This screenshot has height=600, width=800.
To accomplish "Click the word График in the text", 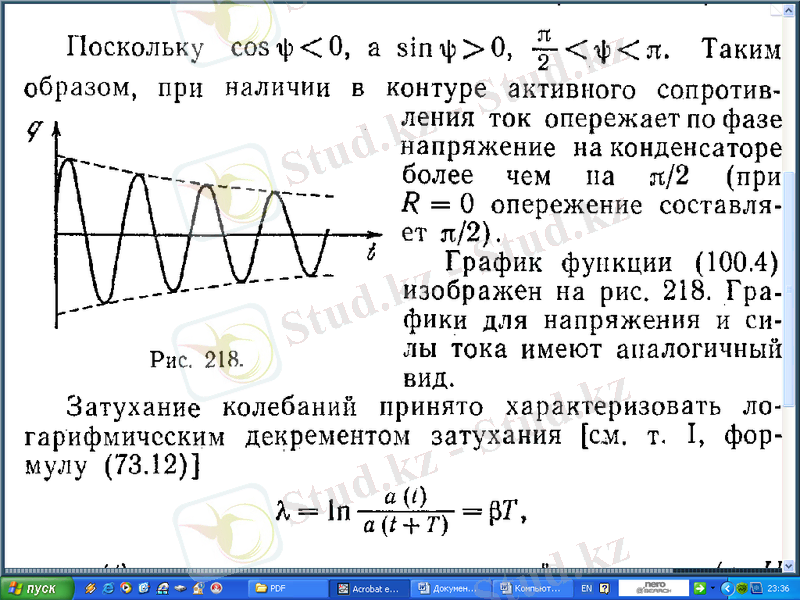I will (493, 263).
